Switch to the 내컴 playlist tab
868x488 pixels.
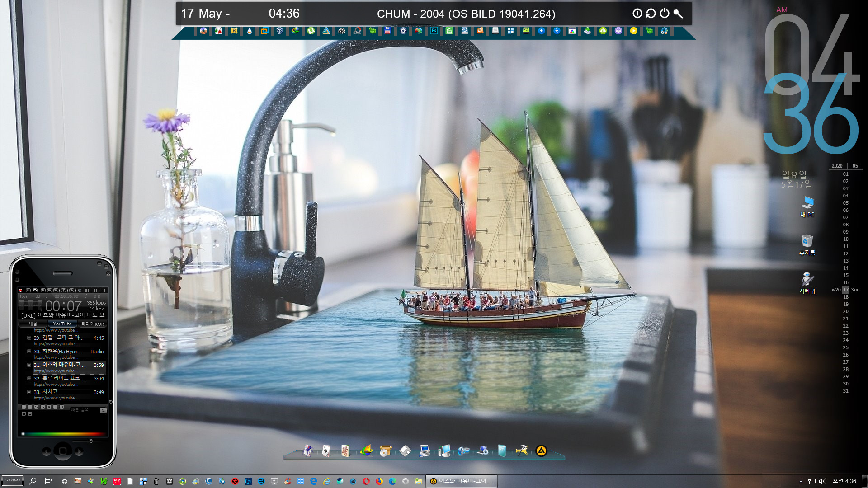click(33, 324)
